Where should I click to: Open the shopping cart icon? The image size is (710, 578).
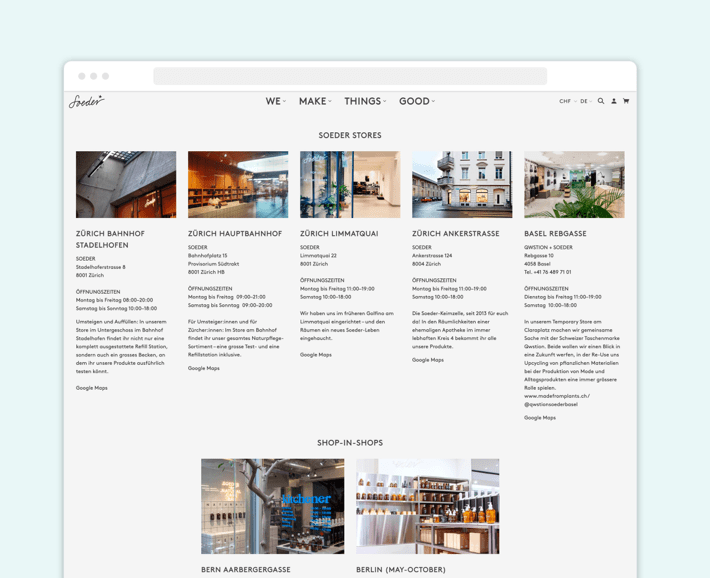(626, 101)
